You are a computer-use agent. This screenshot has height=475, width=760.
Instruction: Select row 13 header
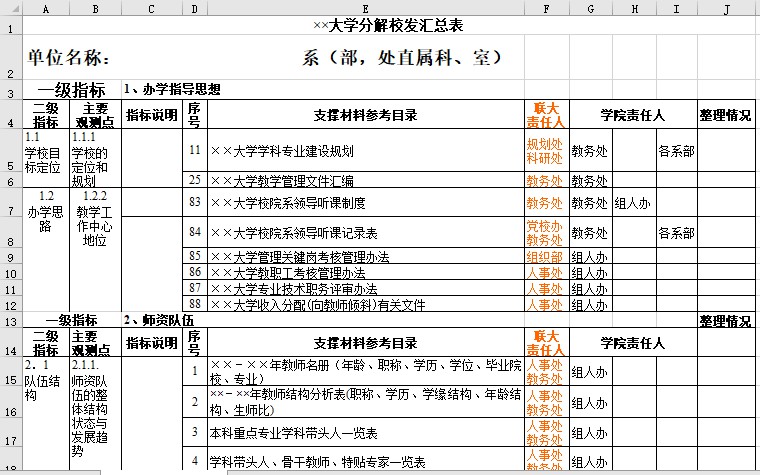[x=11, y=321]
